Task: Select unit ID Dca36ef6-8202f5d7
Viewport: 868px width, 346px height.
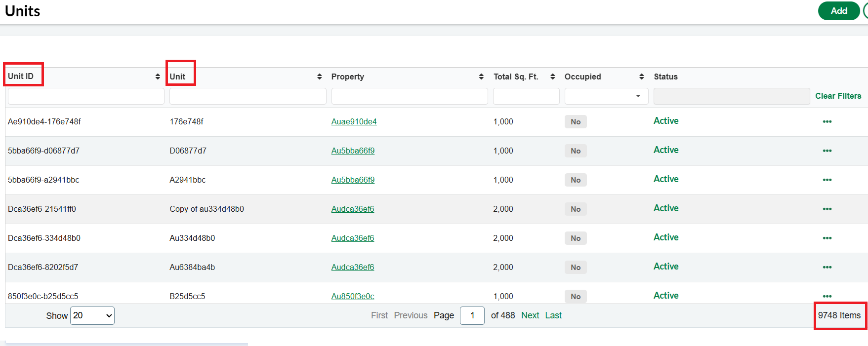Action: [43, 267]
